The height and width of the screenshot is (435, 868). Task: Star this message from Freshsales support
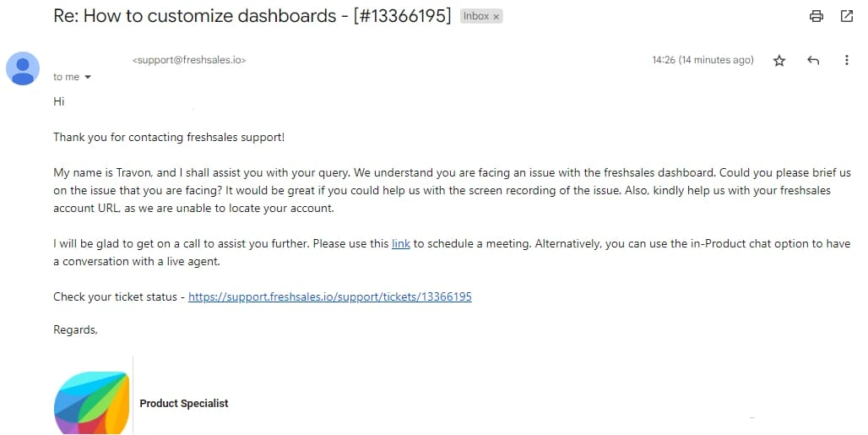(778, 60)
